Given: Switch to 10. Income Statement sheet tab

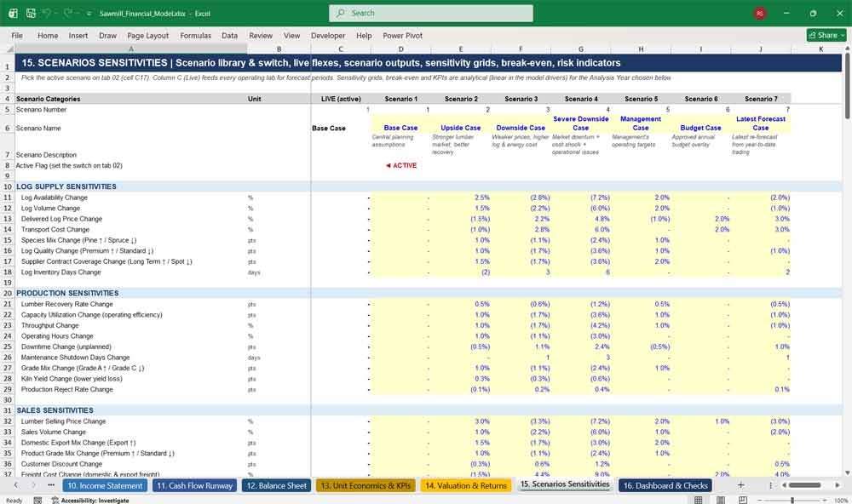Looking at the screenshot, I should pos(105,485).
